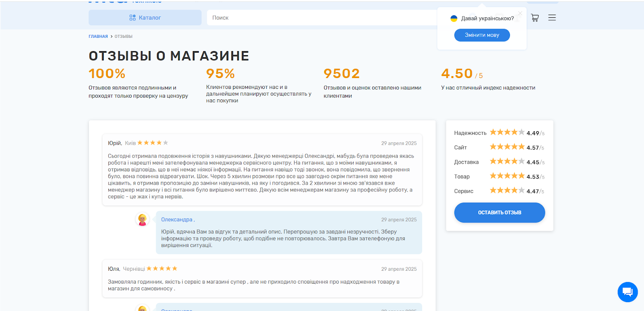The image size is (644, 311).
Task: Click the Надежность stars in rating panel
Action: 507,132
